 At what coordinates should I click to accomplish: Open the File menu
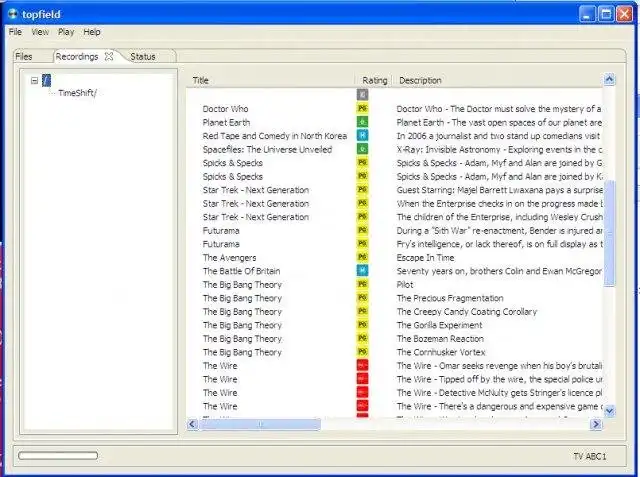15,32
